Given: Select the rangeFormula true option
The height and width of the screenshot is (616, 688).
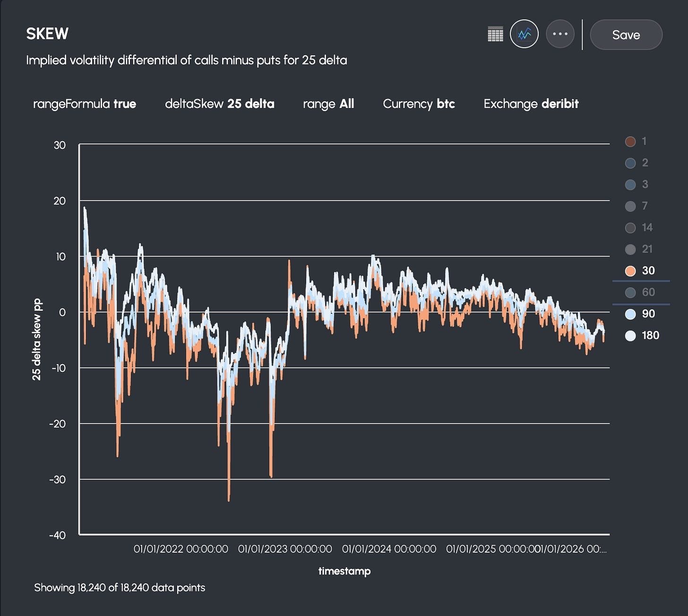Looking at the screenshot, I should tap(85, 104).
